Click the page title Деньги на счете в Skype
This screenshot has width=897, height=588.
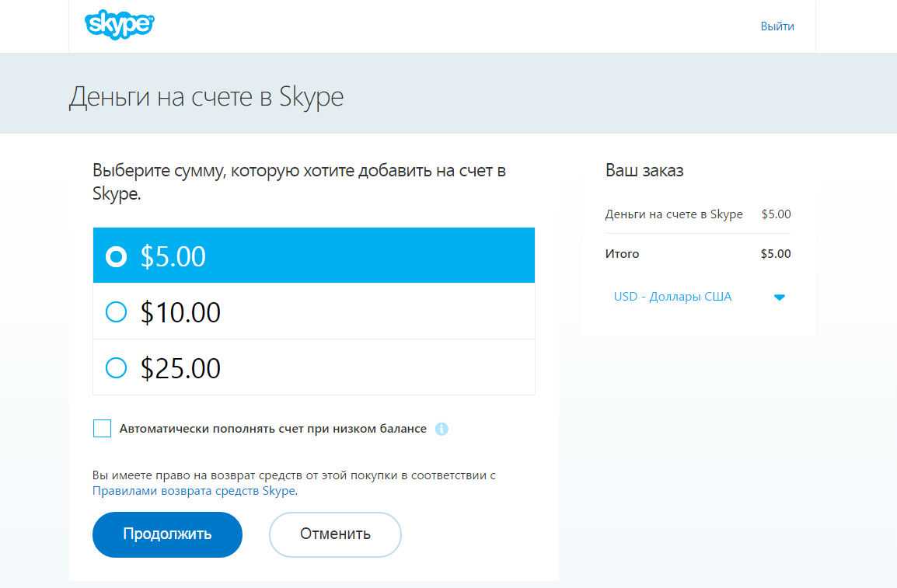pyautogui.click(x=206, y=98)
